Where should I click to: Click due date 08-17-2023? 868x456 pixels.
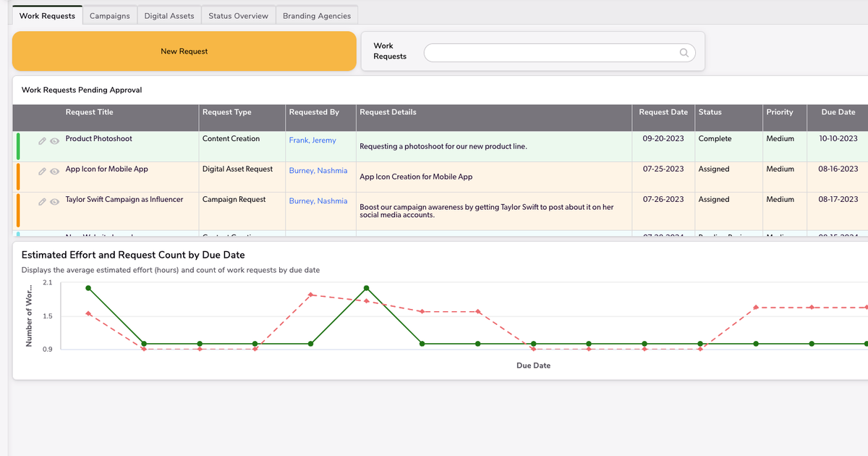click(838, 200)
